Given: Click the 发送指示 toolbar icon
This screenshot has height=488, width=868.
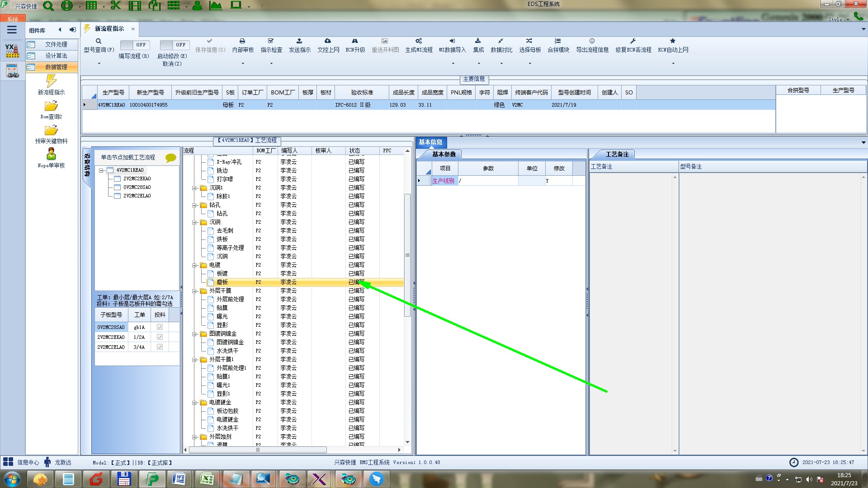Looking at the screenshot, I should tap(299, 41).
